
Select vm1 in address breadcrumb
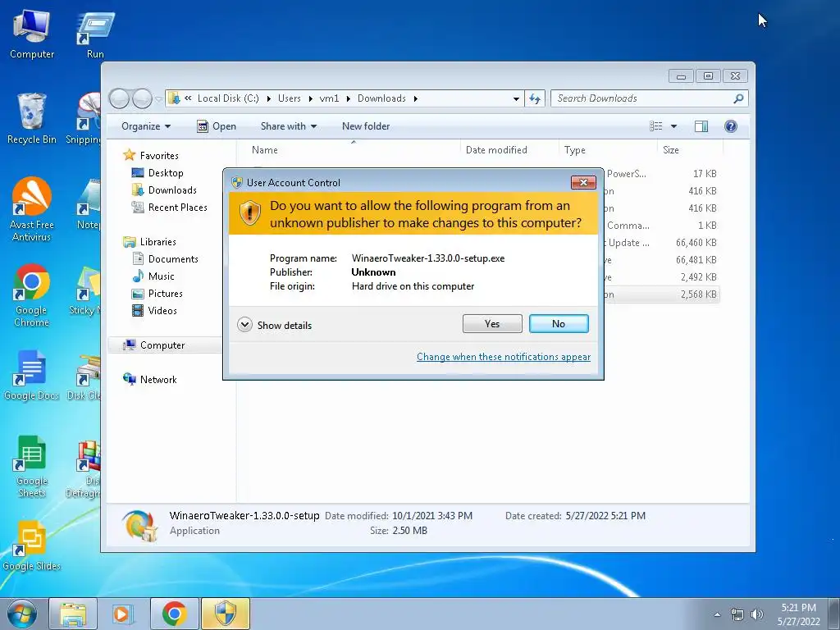[x=329, y=98]
